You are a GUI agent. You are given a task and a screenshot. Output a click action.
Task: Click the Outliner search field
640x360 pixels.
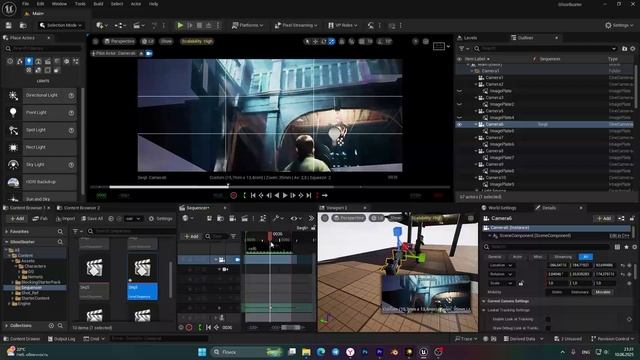[x=545, y=49]
